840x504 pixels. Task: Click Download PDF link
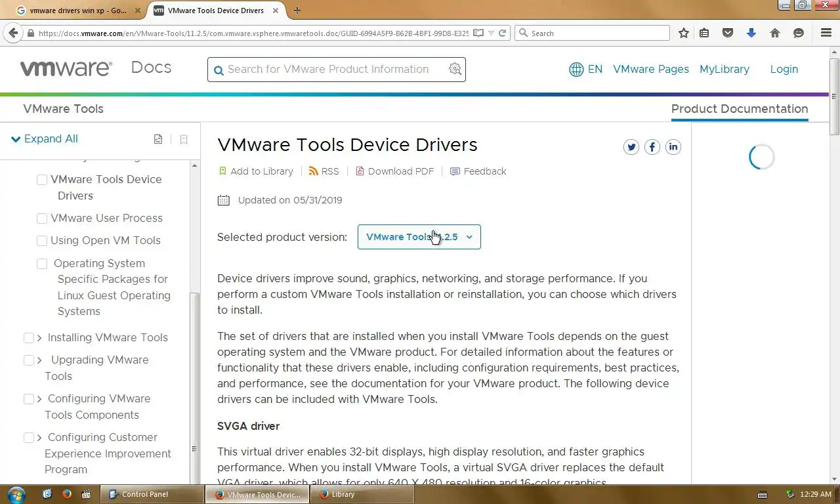(x=394, y=171)
